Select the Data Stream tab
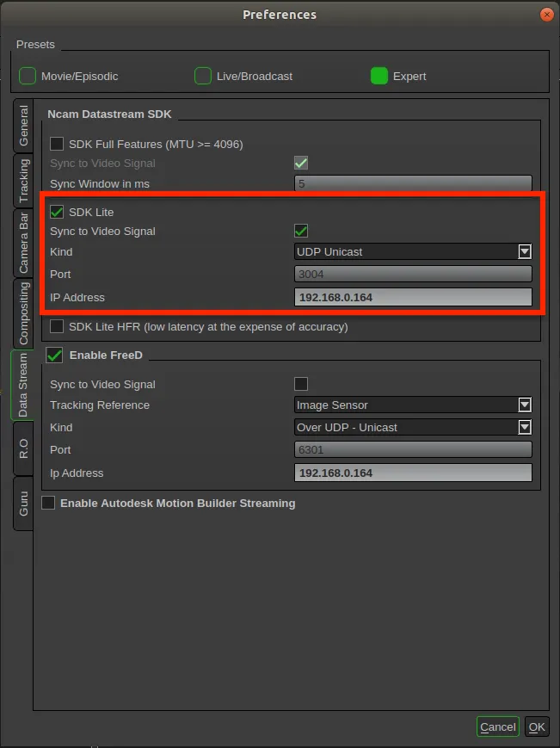Viewport: 560px width, 748px height. click(x=22, y=385)
